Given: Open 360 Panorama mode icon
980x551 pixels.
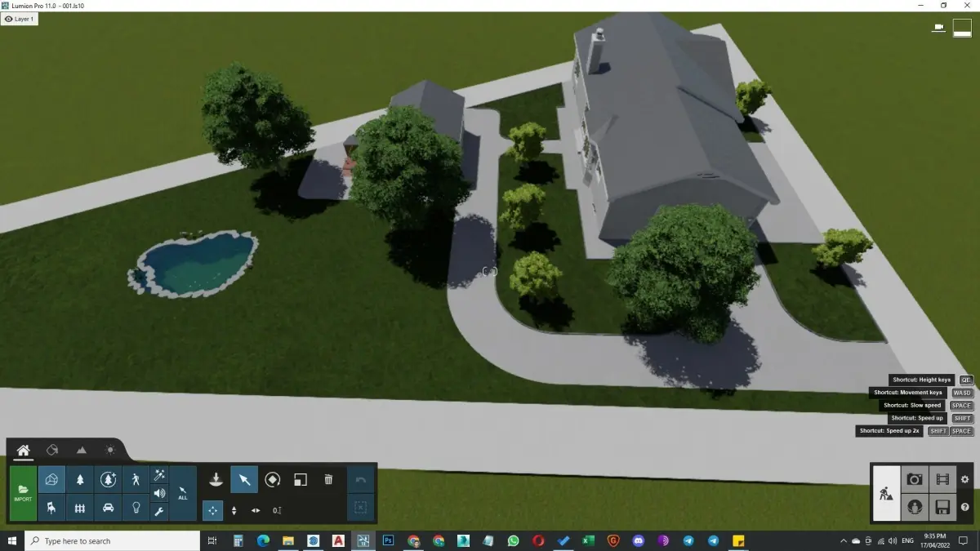Looking at the screenshot, I should tap(915, 508).
